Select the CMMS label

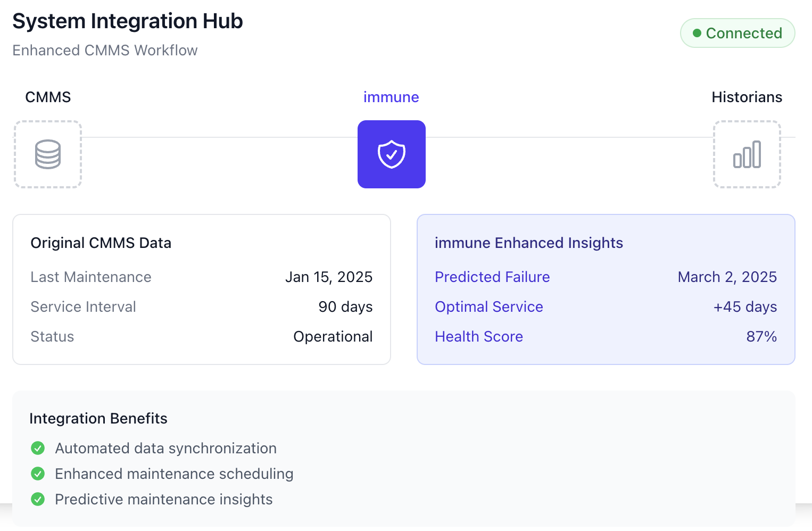click(x=48, y=97)
